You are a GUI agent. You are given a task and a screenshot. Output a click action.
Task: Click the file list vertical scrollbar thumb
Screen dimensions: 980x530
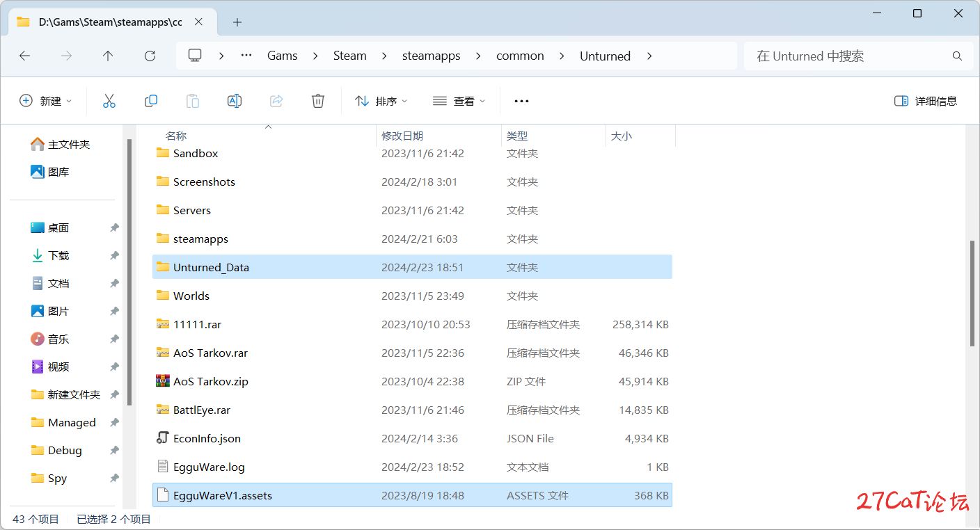[972, 293]
